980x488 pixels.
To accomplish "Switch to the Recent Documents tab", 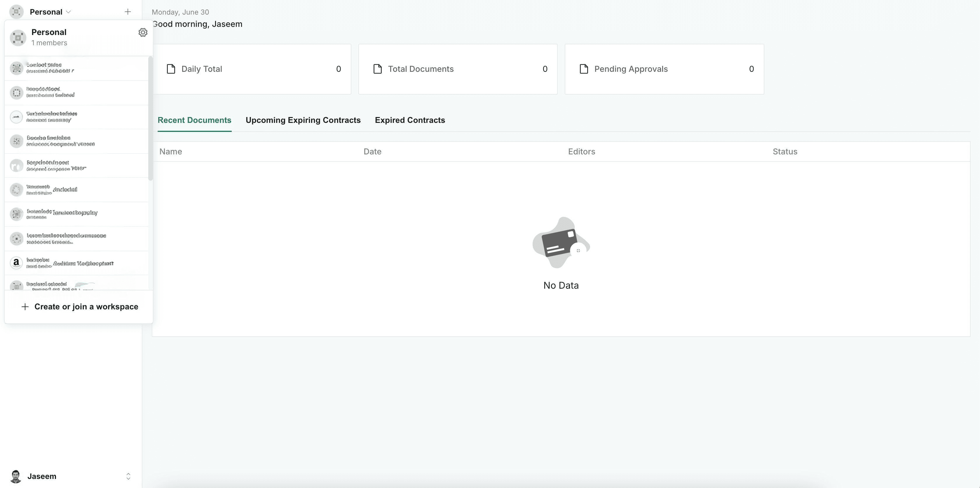I will coord(194,120).
